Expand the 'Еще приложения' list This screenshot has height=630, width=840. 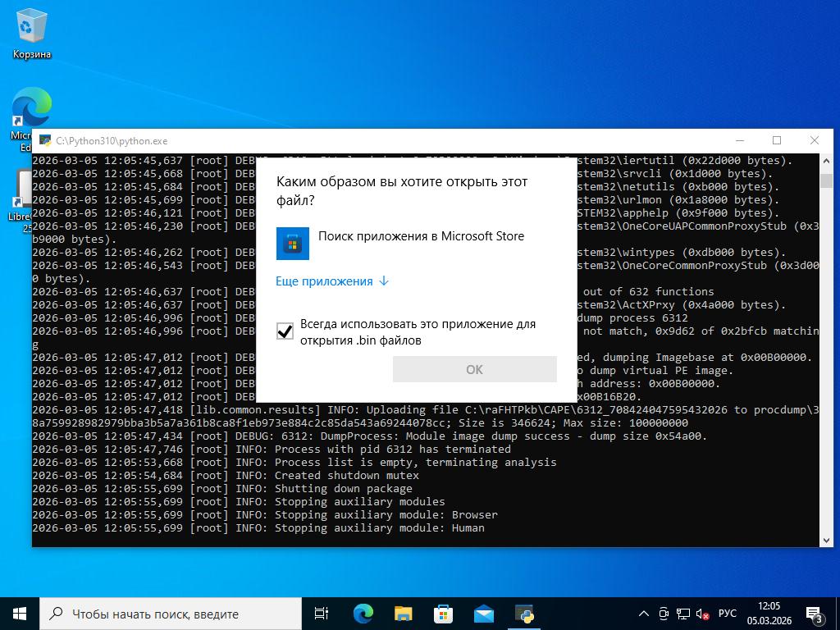pyautogui.click(x=332, y=281)
